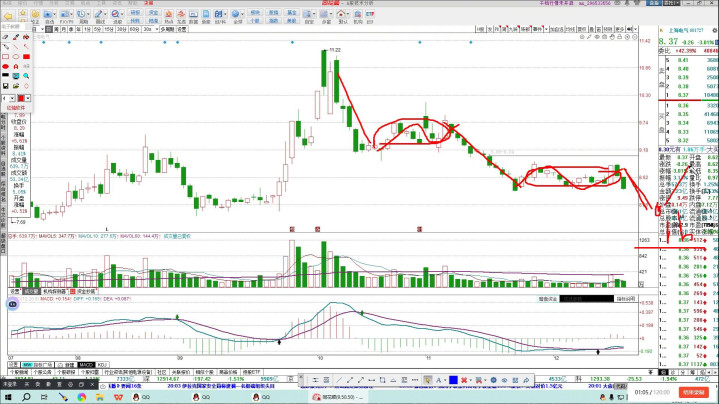The width and height of the screenshot is (719, 404).
Task: Open the tab ending in ETF
Action: click(x=252, y=372)
